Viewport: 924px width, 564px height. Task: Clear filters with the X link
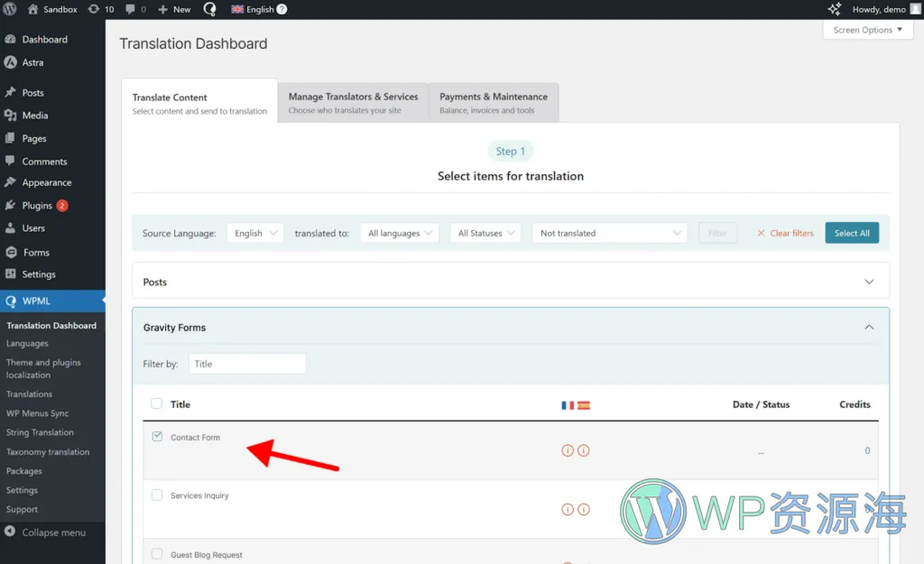785,234
